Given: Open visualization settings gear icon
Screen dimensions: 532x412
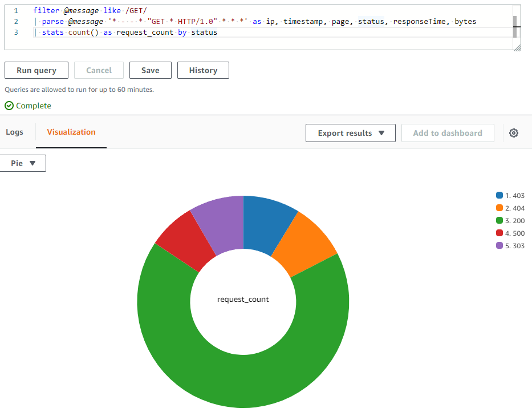Looking at the screenshot, I should 514,133.
